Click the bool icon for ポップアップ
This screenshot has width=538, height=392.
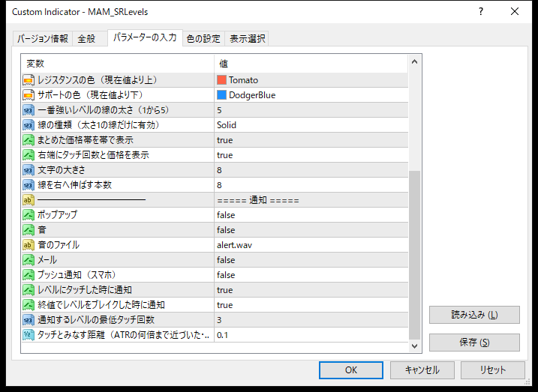pyautogui.click(x=29, y=215)
